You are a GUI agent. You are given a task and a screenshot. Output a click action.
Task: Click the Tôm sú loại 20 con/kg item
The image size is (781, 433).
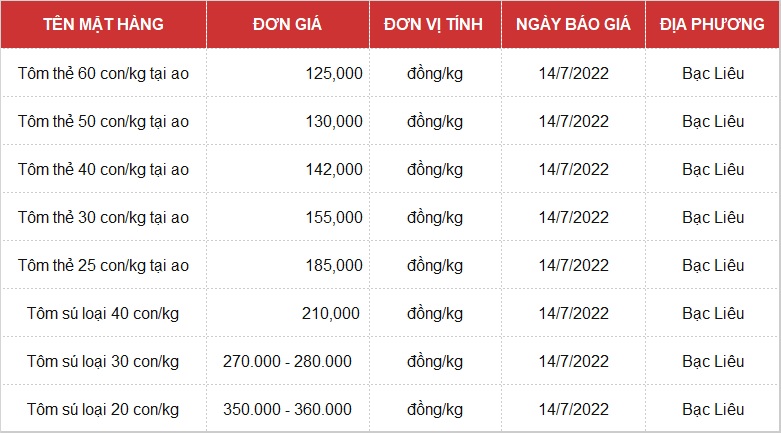(103, 409)
